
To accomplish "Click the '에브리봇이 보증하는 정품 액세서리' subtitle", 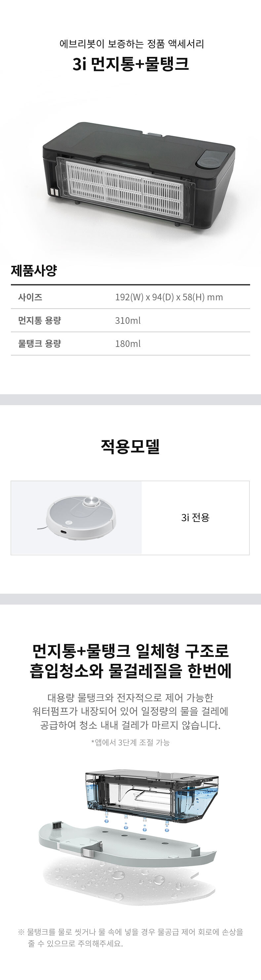I will click(131, 44).
